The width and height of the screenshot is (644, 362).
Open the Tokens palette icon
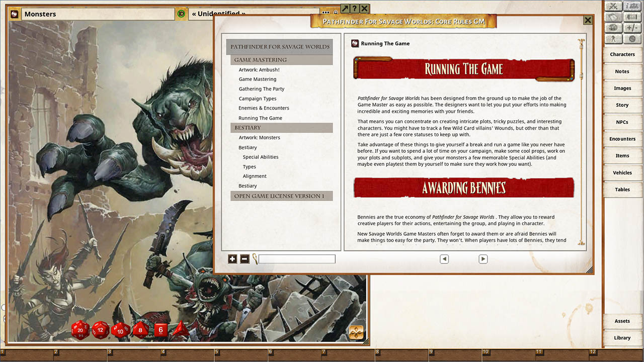click(x=613, y=27)
